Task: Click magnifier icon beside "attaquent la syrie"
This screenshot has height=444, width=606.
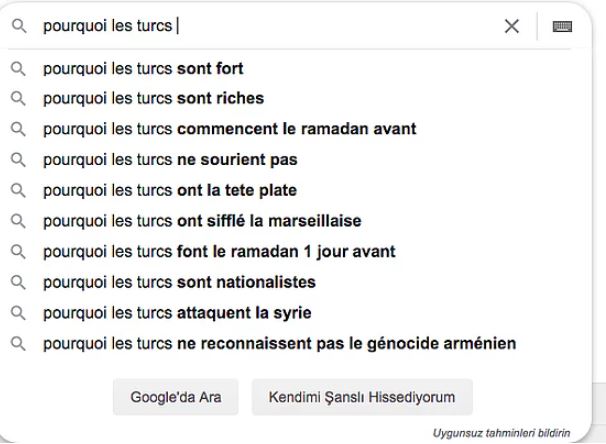Action: (x=18, y=313)
